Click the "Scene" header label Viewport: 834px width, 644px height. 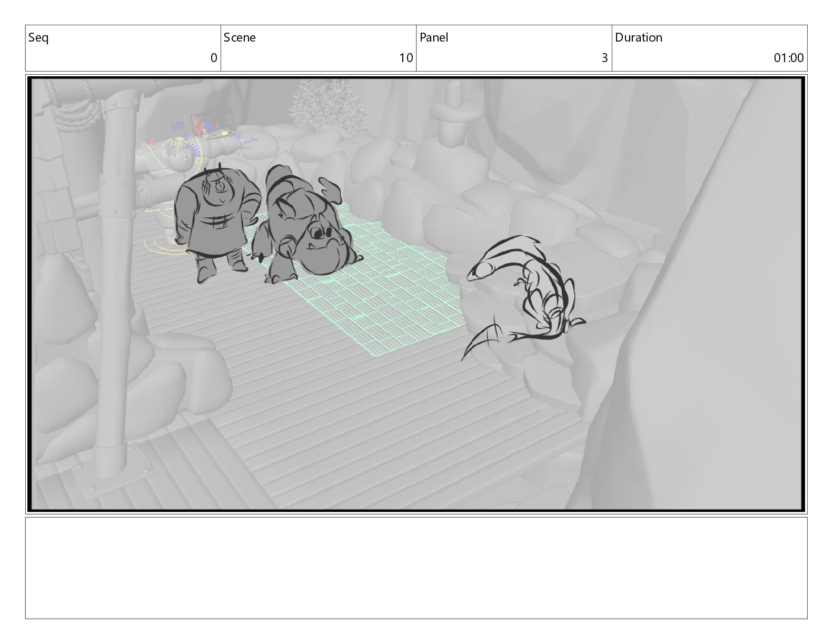point(240,37)
